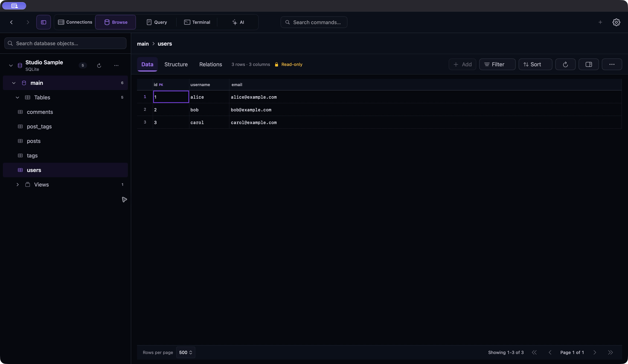Collapse the Studio Sample connection
This screenshot has height=364, width=628.
(11, 66)
